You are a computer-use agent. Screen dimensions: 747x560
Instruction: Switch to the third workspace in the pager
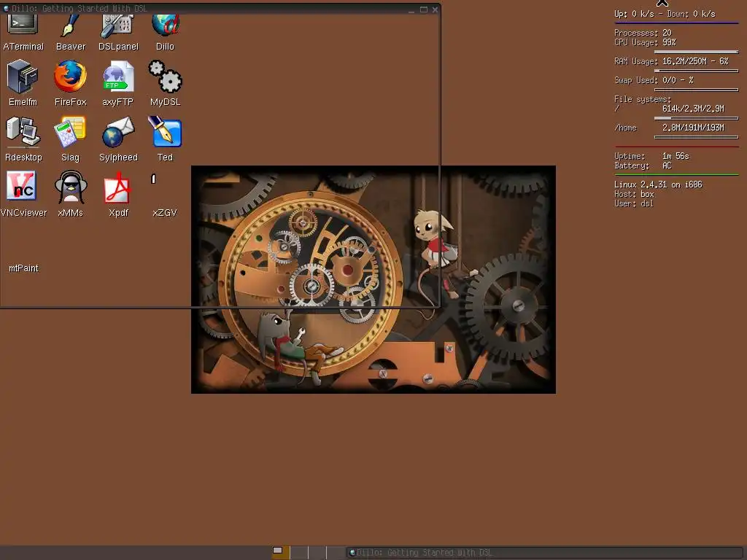pos(317,553)
